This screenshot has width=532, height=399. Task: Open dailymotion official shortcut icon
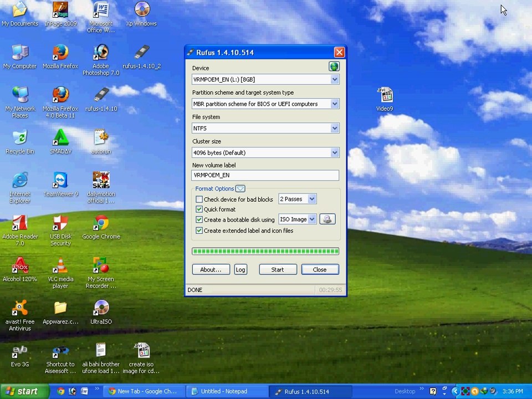click(x=101, y=188)
